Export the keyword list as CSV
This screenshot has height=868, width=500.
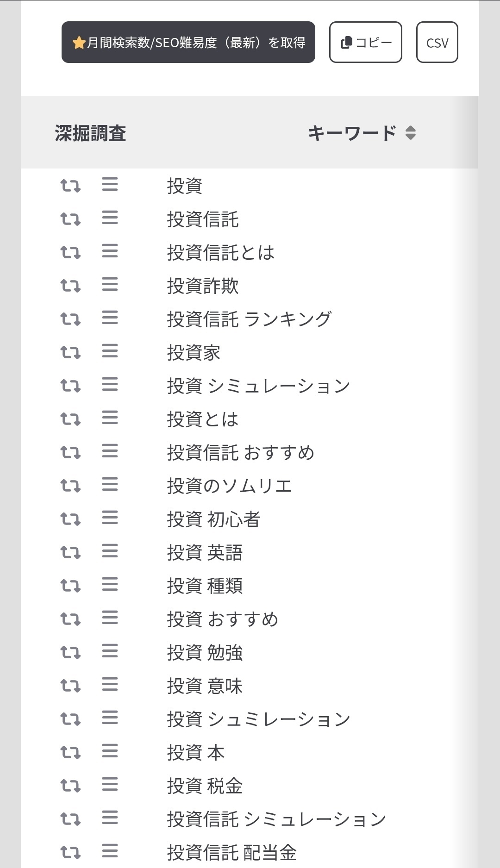(x=437, y=43)
